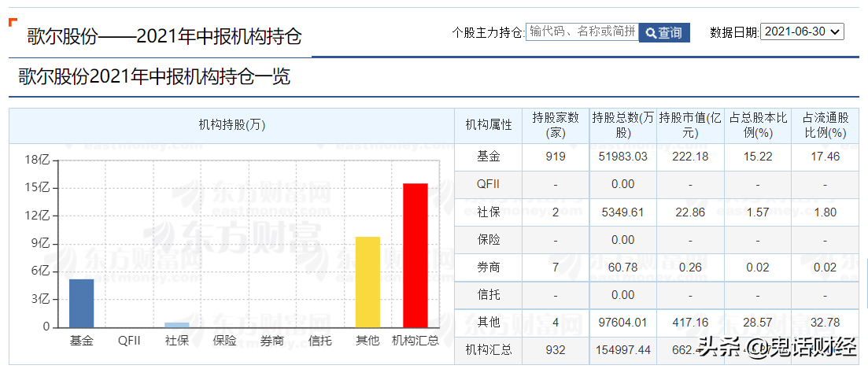Click the page title 歌尔股份——2021年中报机构持仓

[x=165, y=37]
